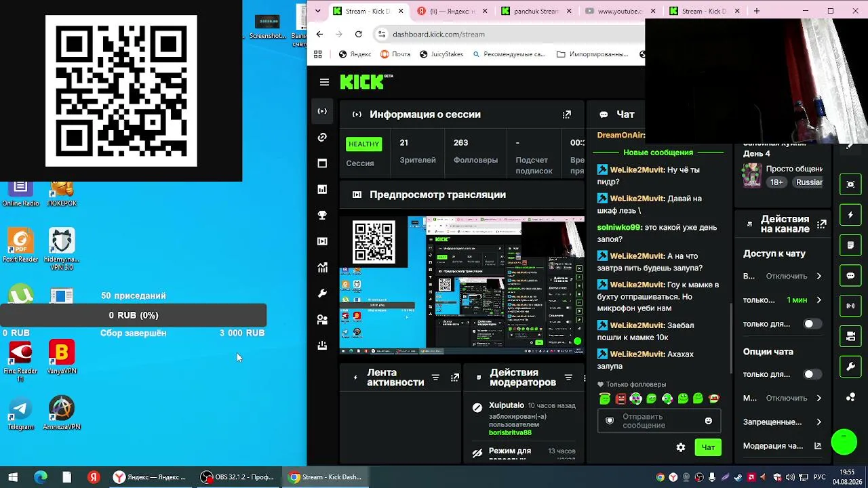This screenshot has height=488, width=868.
Task: Reload the Kick dashboard page
Action: 358,34
